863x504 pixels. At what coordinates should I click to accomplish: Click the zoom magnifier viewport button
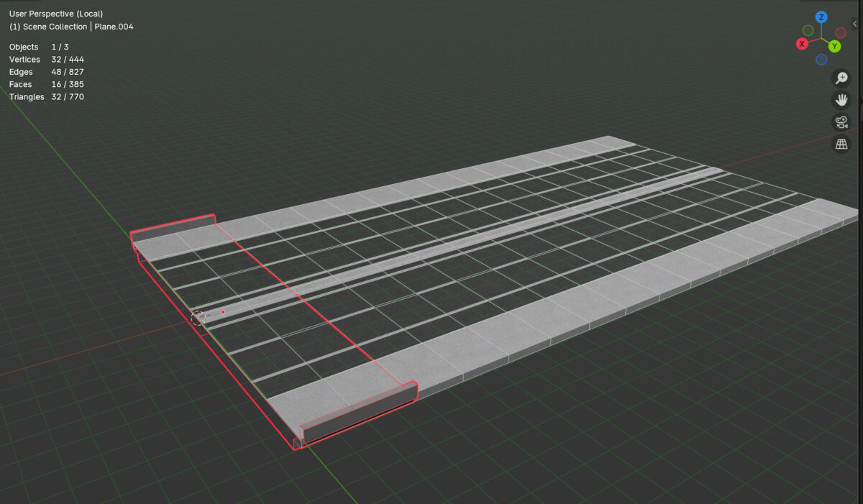[841, 78]
